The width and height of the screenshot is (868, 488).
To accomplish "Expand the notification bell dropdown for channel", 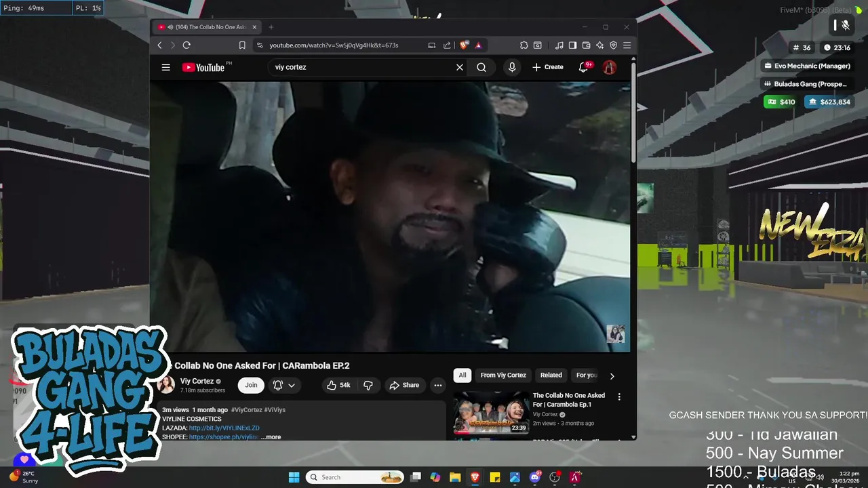I will tap(284, 385).
